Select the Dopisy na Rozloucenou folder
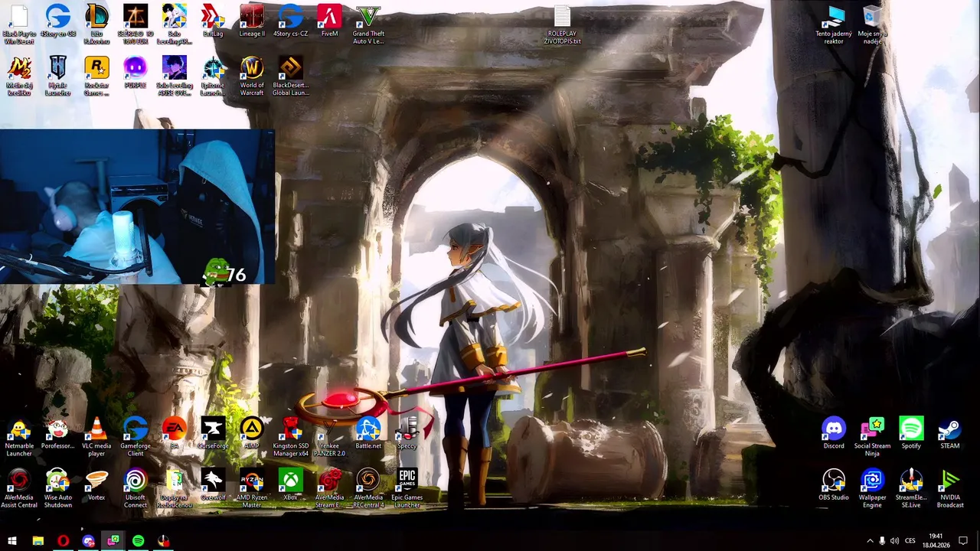Image resolution: width=980 pixels, height=551 pixels. click(x=175, y=489)
